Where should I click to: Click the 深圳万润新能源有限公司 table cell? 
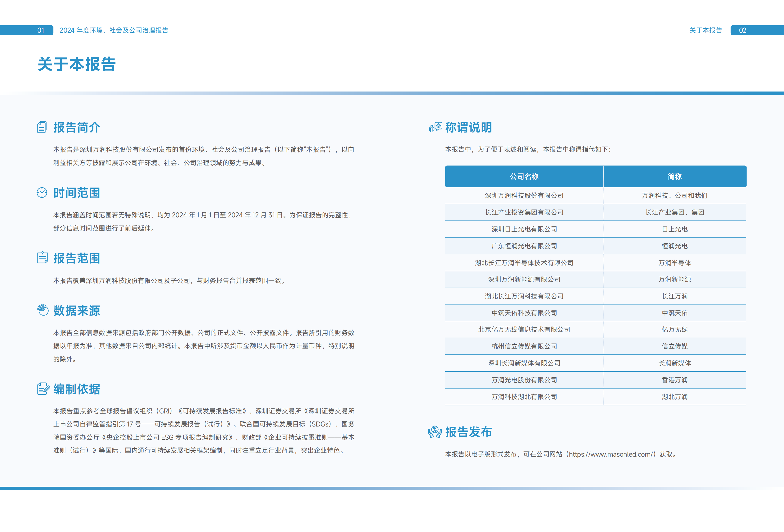click(x=524, y=279)
